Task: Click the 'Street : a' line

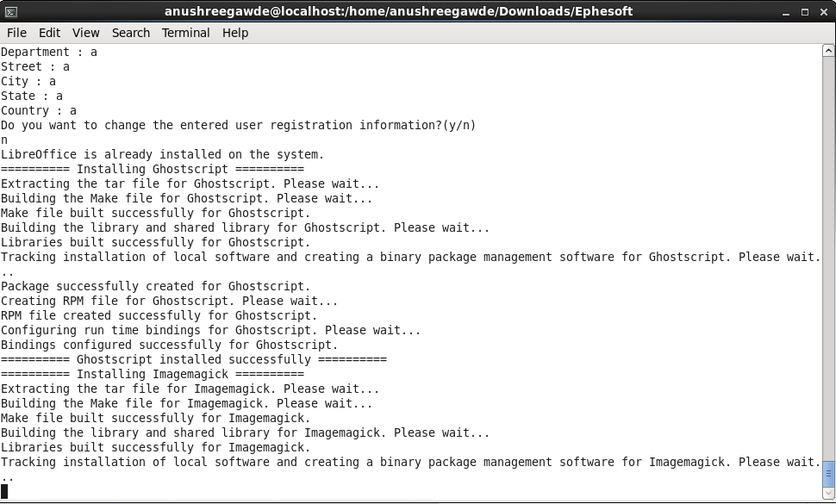Action: pos(35,66)
